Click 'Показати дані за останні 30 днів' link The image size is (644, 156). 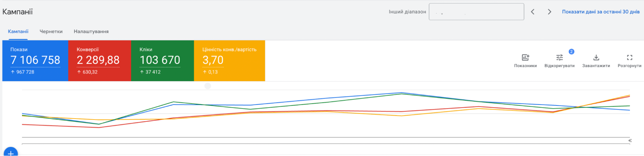[x=601, y=12]
